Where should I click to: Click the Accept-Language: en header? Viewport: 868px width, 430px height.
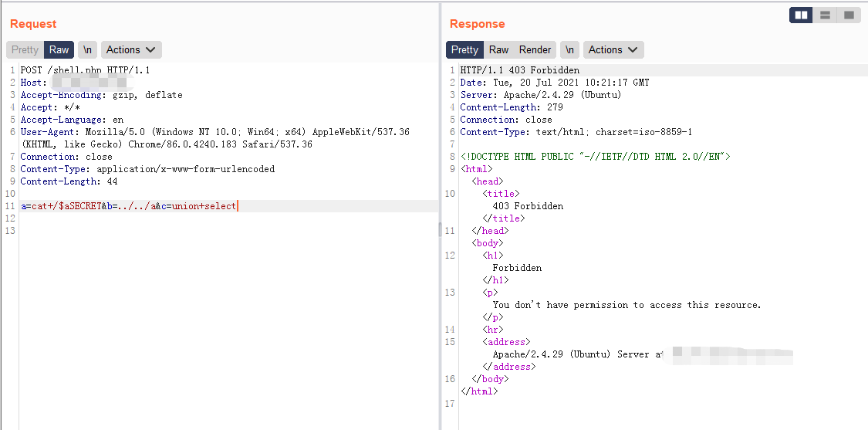click(72, 120)
